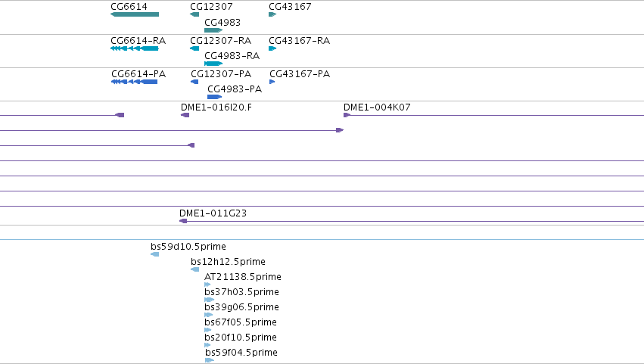Click the bs37h03.5prime EST arrow glyph
The height and width of the screenshot is (364, 644).
click(x=210, y=300)
